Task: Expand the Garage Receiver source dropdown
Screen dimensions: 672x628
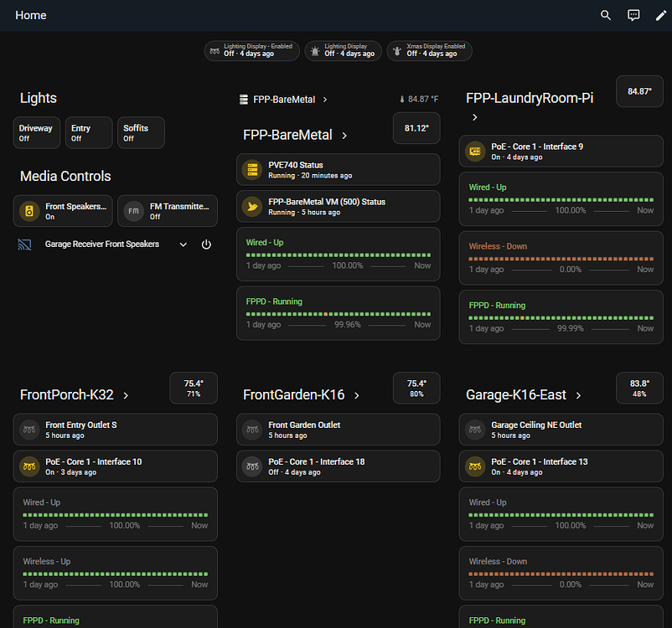Action: coord(183,245)
